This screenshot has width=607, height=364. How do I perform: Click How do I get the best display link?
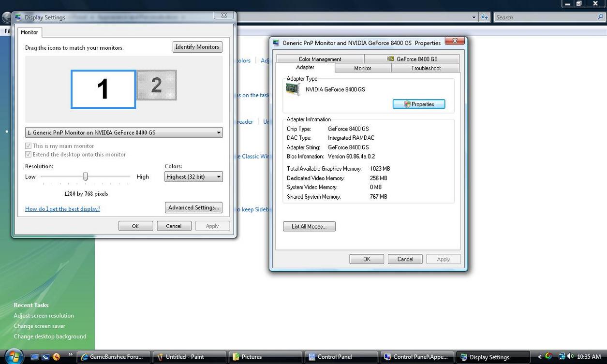click(x=63, y=209)
